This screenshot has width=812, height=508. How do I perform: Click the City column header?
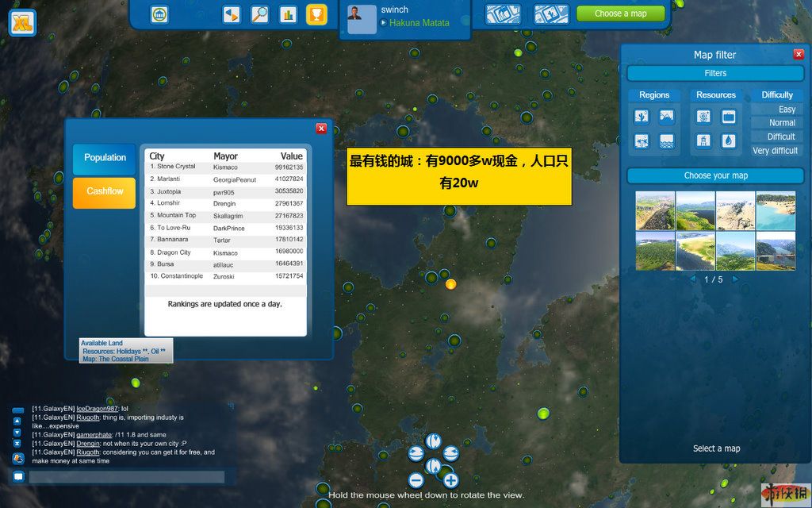point(157,156)
